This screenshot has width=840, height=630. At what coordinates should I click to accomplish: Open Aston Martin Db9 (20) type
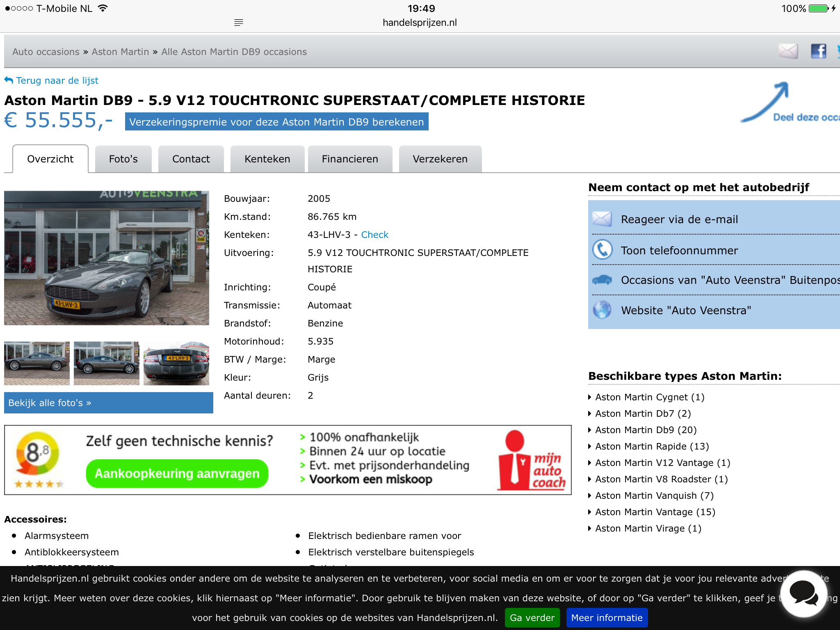[x=646, y=430]
